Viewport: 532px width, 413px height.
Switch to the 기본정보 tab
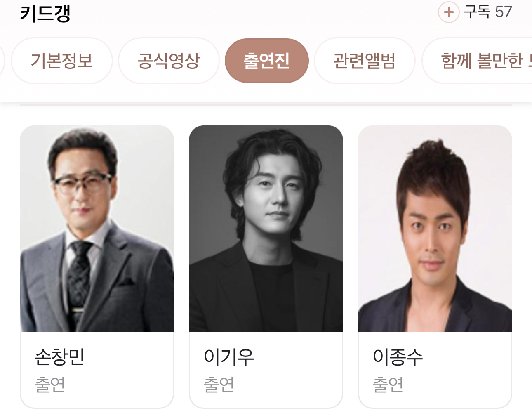point(62,61)
